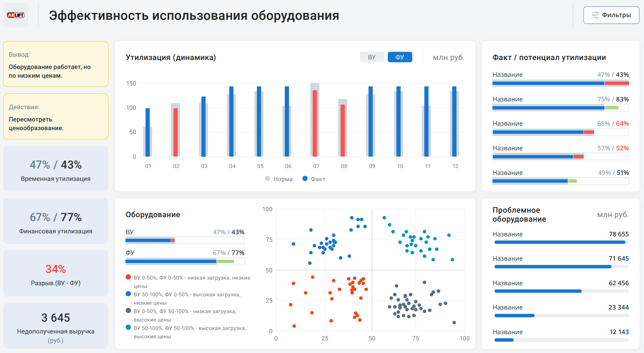Click the page title Эффективность использования оборудования
644x353 pixels.
(x=194, y=16)
